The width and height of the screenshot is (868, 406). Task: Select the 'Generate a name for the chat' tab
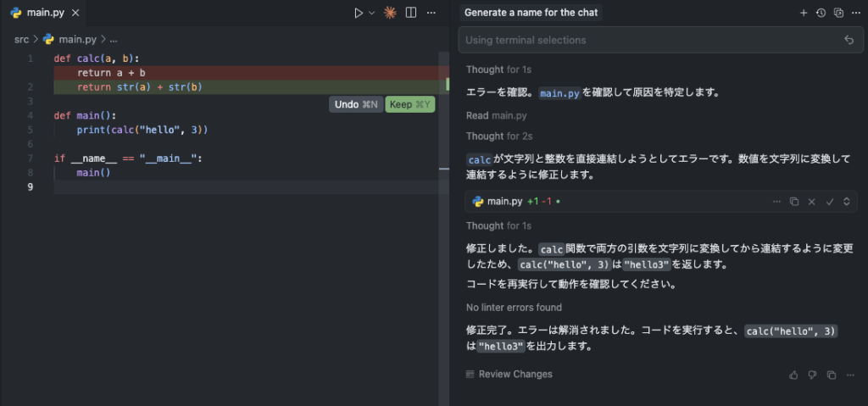[532, 13]
